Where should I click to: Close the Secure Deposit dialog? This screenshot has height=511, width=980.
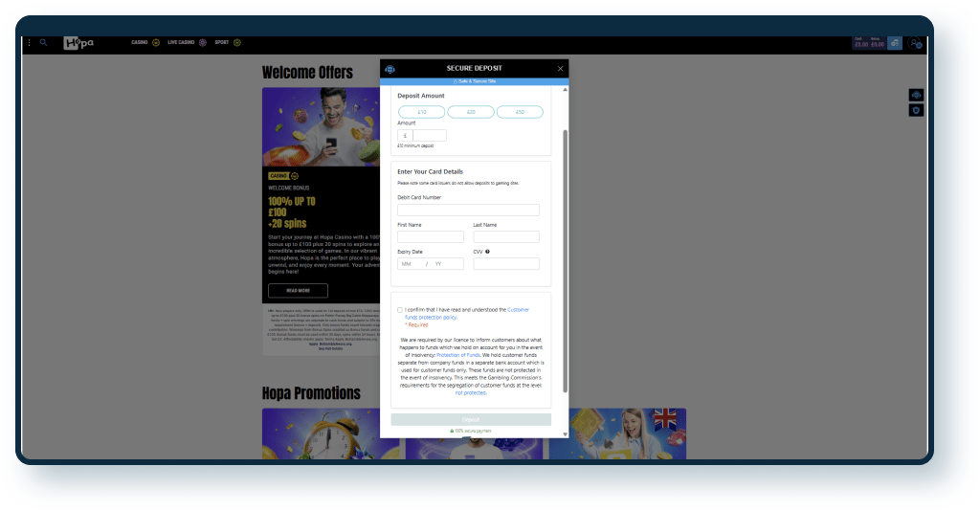coord(560,69)
